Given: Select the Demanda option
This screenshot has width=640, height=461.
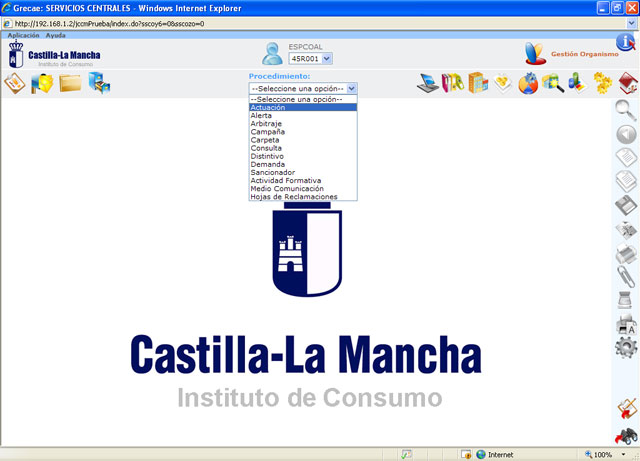Looking at the screenshot, I should click(x=303, y=164).
